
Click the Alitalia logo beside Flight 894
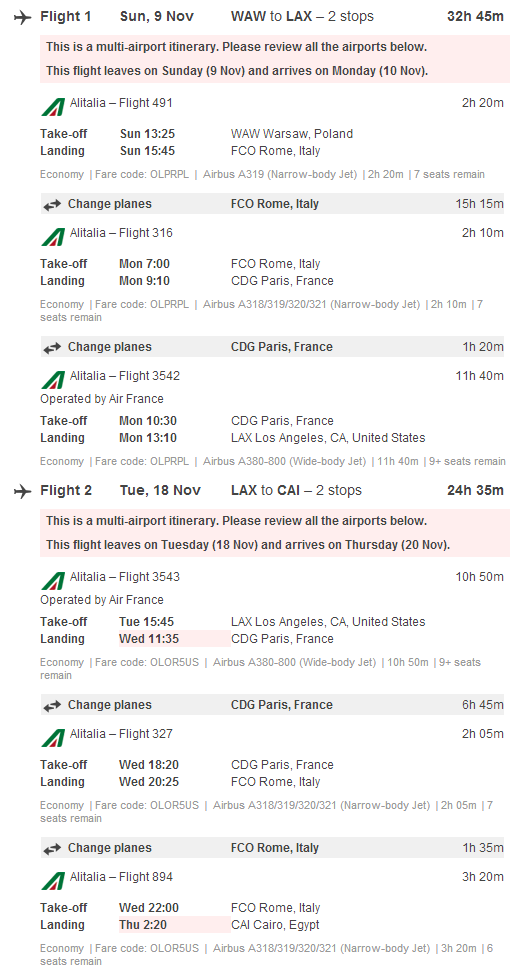coord(53,881)
